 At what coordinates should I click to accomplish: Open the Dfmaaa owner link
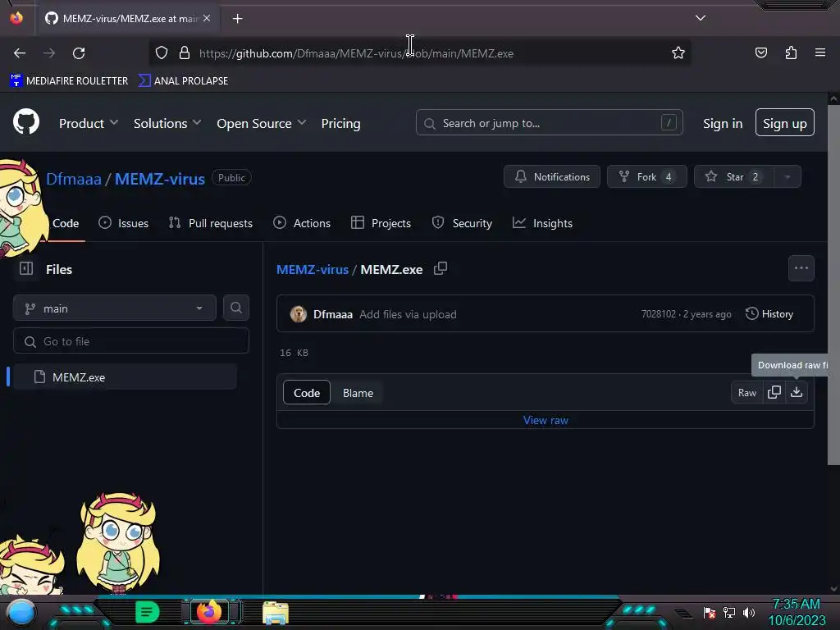(x=73, y=179)
